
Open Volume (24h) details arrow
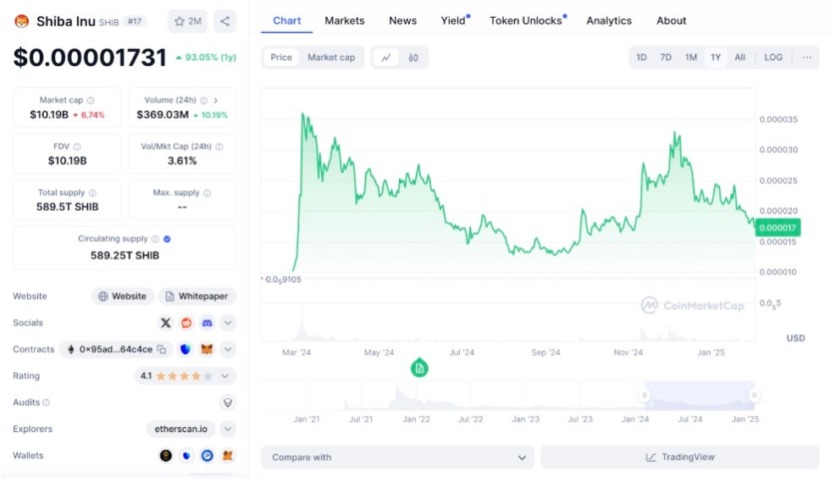pyautogui.click(x=215, y=101)
